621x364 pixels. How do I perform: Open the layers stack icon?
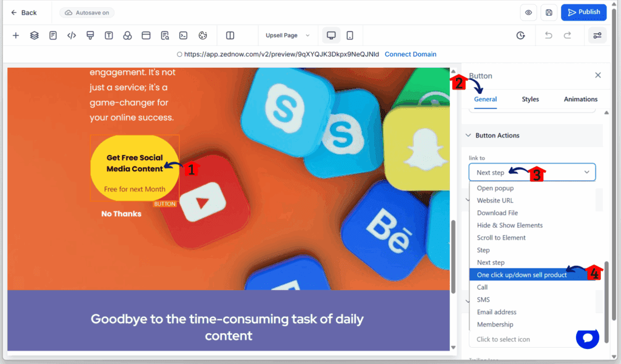tap(35, 36)
